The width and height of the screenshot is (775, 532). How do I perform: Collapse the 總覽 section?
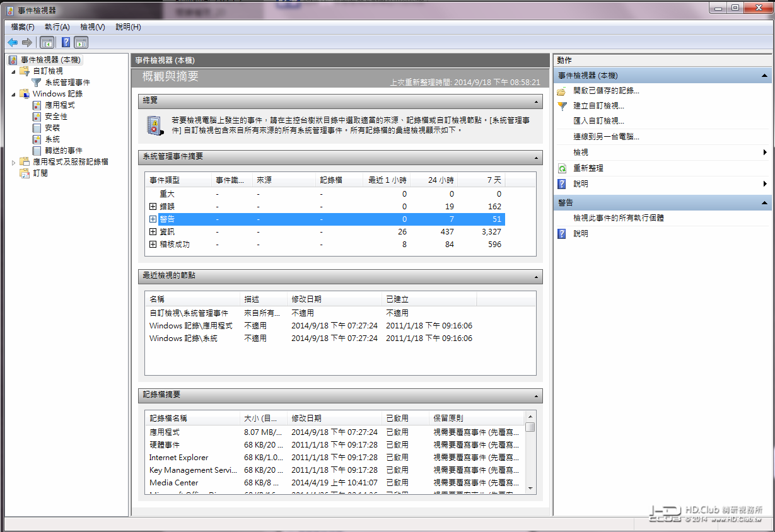click(x=537, y=101)
